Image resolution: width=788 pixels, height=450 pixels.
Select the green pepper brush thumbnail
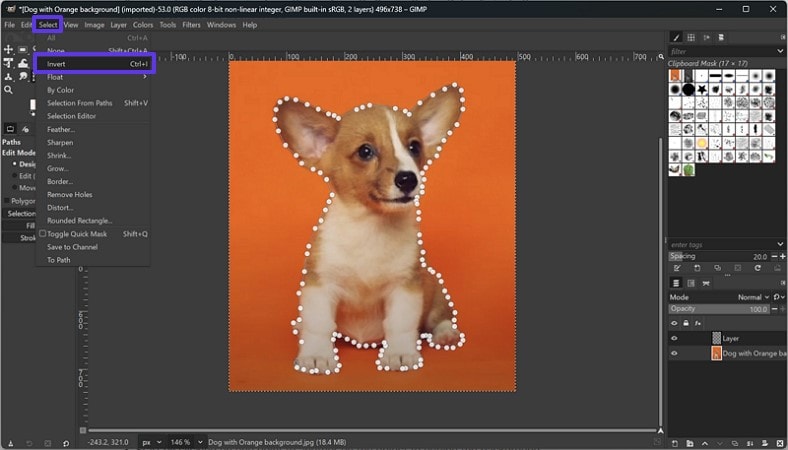(688, 169)
